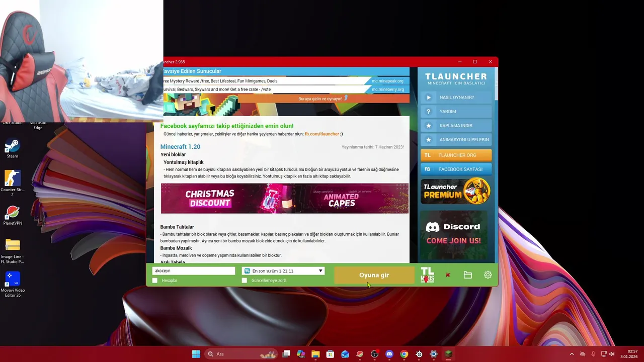This screenshot has height=362, width=644.
Task: Click the FACEBOOK SAYFASI button
Action: coord(456,169)
